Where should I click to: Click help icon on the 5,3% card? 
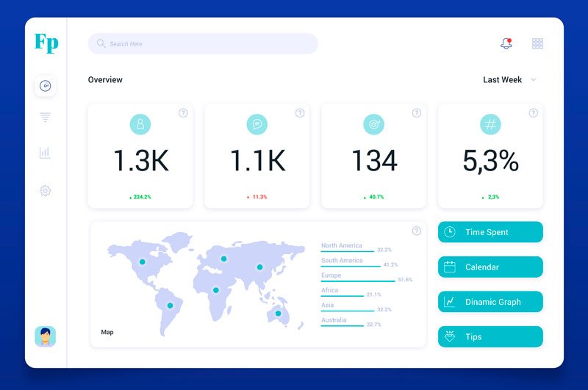click(x=533, y=113)
